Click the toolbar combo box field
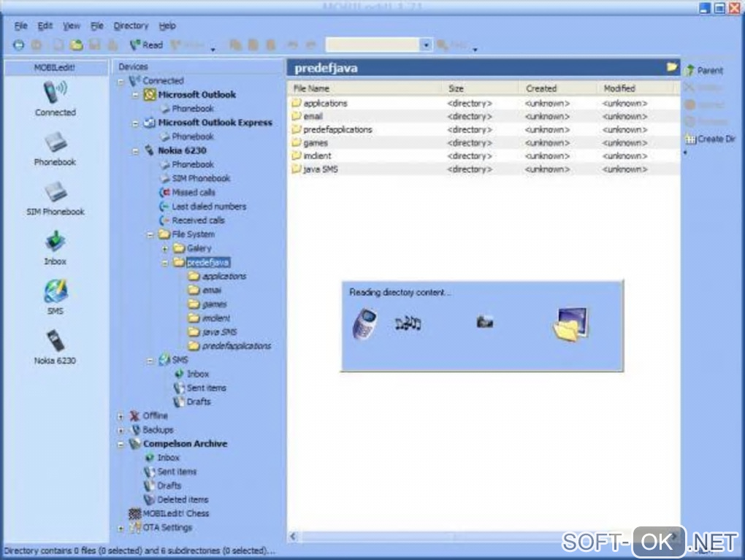The height and width of the screenshot is (560, 745). (x=372, y=45)
